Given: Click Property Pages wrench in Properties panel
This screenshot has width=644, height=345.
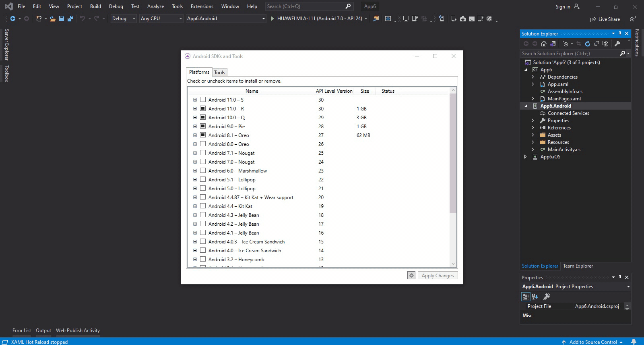Looking at the screenshot, I should (547, 297).
